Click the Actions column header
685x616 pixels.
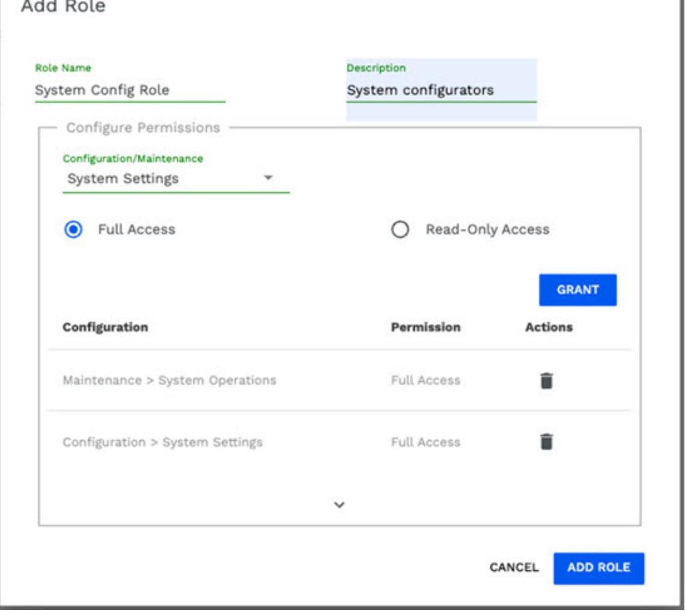[x=549, y=327]
